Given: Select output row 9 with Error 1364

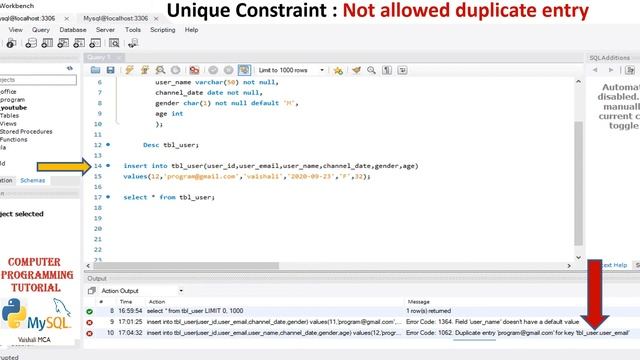Looking at the screenshot, I should tap(362, 322).
